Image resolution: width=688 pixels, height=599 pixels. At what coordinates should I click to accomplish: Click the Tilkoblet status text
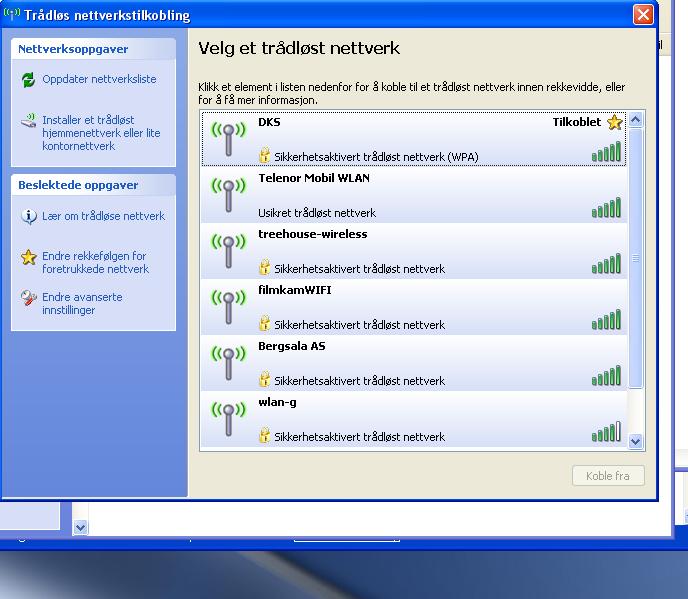[577, 122]
